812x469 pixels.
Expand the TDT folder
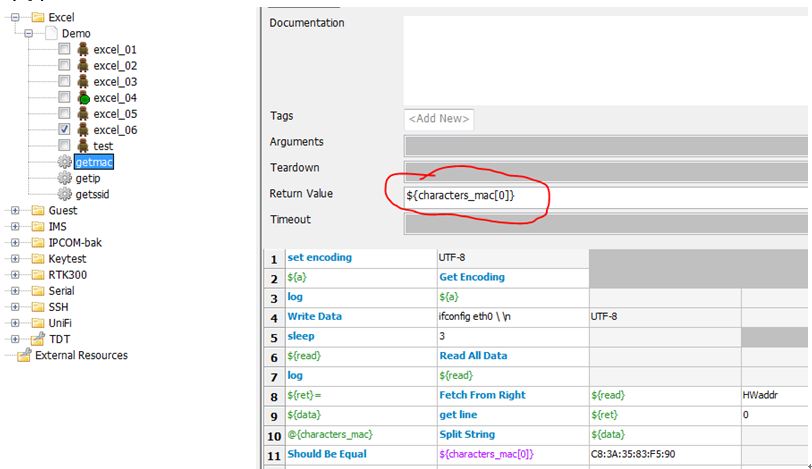tap(15, 339)
